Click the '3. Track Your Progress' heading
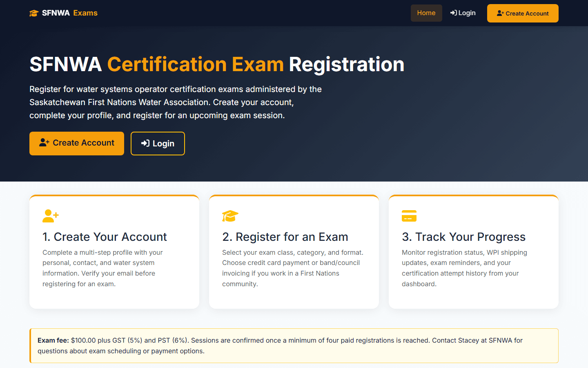This screenshot has height=368, width=588. pos(463,237)
